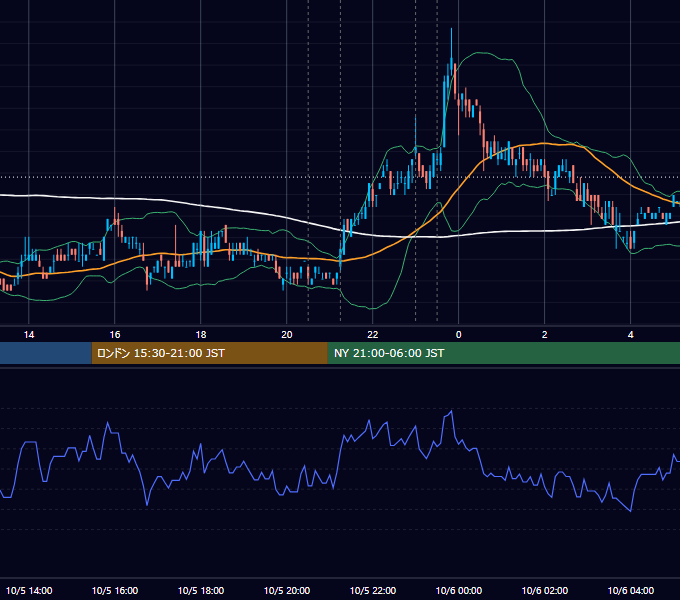This screenshot has width=680, height=600.
Task: Click the 10/6 00:00 timestamp on the oscillator axis
Action: pos(458,590)
